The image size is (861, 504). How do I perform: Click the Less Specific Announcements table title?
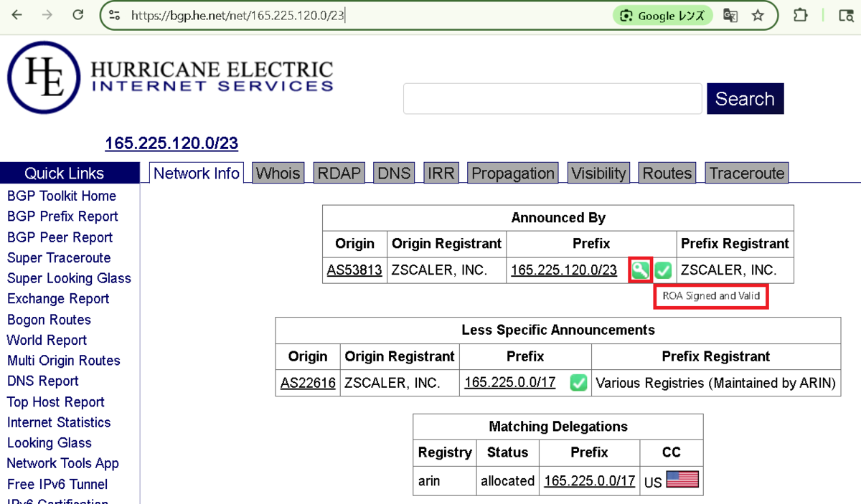pos(558,330)
